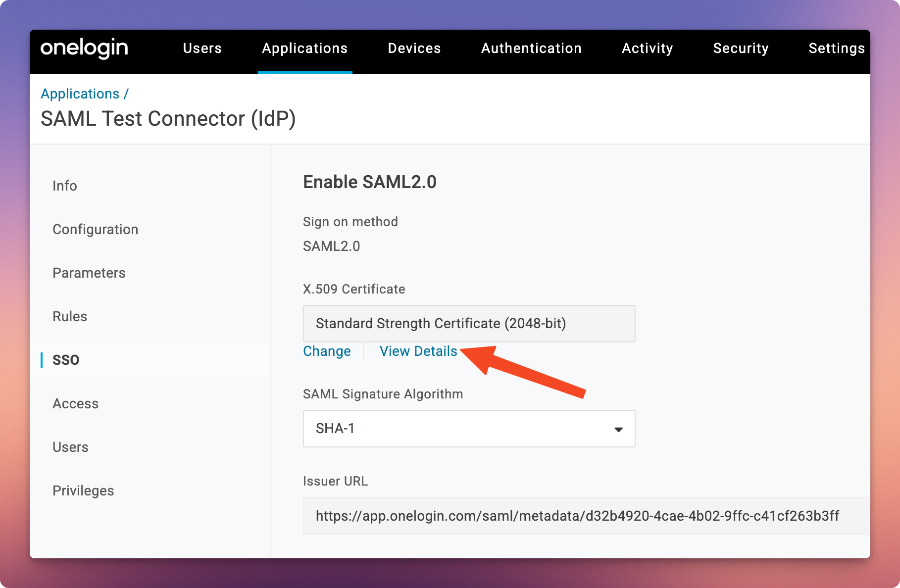Switch to the Access tab

75,403
